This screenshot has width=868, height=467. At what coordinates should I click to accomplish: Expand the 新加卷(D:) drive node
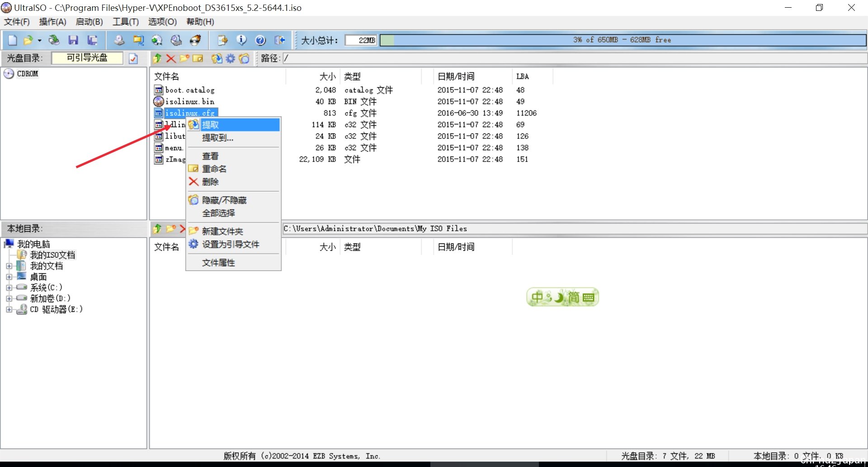click(9, 299)
